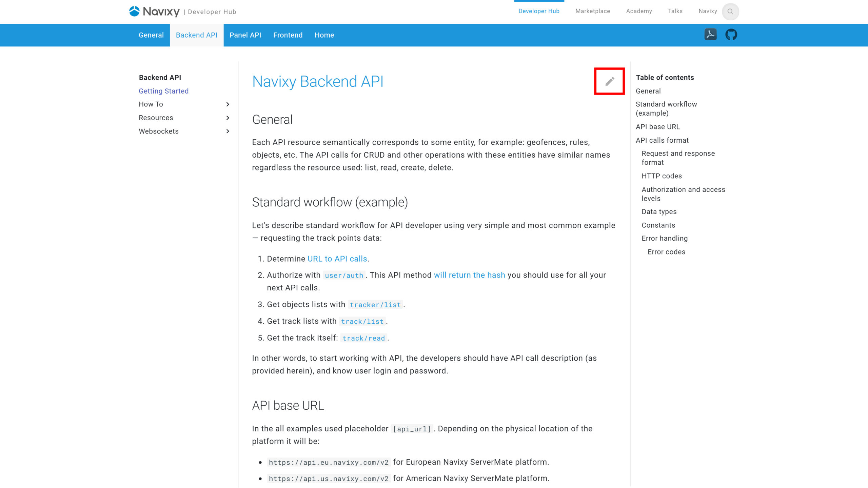
Task: Navigate to Academy in top nav
Action: coord(639,11)
